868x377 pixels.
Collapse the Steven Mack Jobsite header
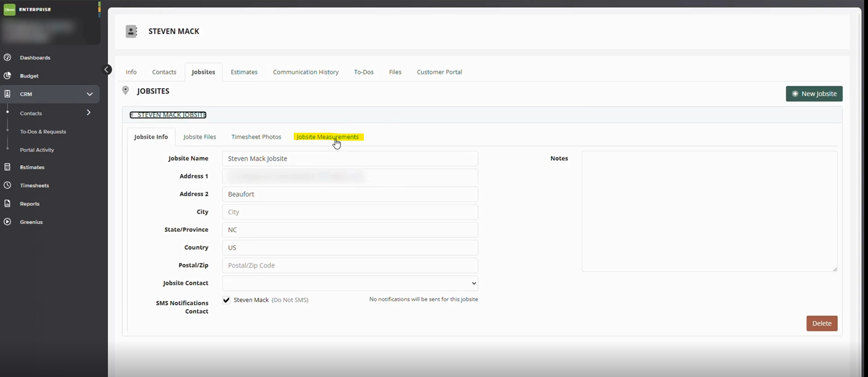(x=168, y=115)
